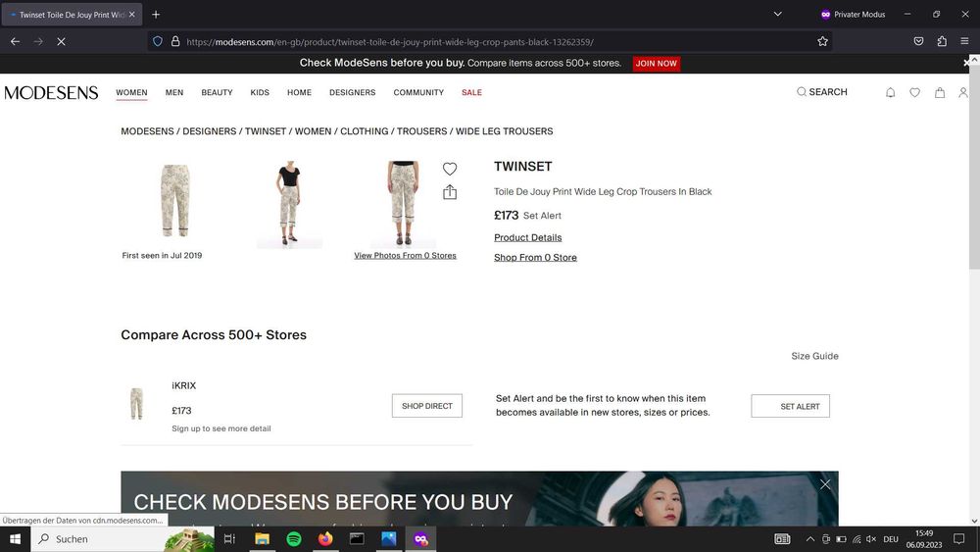Viewport: 980px width, 552px height.
Task: Launch File Explorer from taskbar
Action: coord(262,539)
